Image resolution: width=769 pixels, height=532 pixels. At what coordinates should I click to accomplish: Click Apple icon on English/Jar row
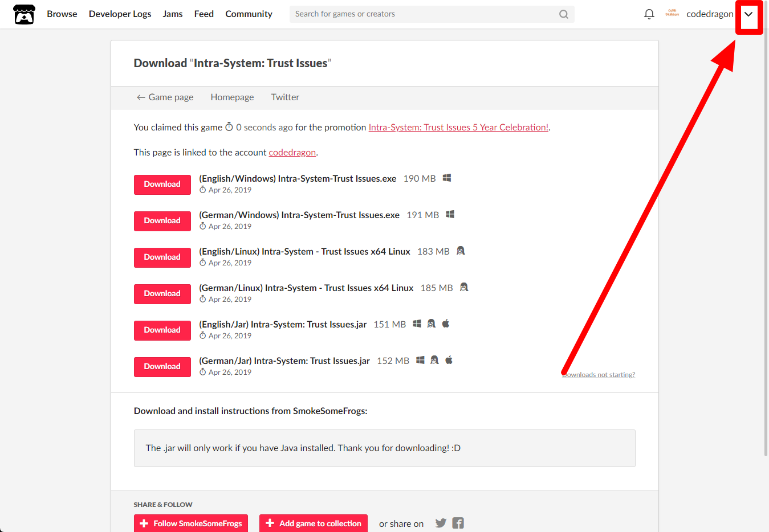[x=446, y=324]
